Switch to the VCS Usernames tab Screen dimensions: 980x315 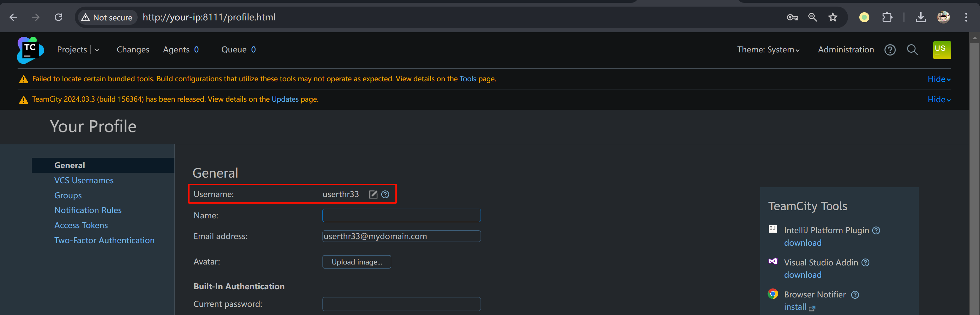point(84,180)
